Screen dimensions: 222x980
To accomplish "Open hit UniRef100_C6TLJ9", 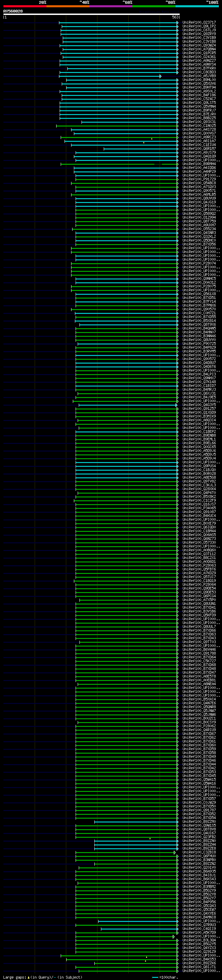I will click(199, 30).
